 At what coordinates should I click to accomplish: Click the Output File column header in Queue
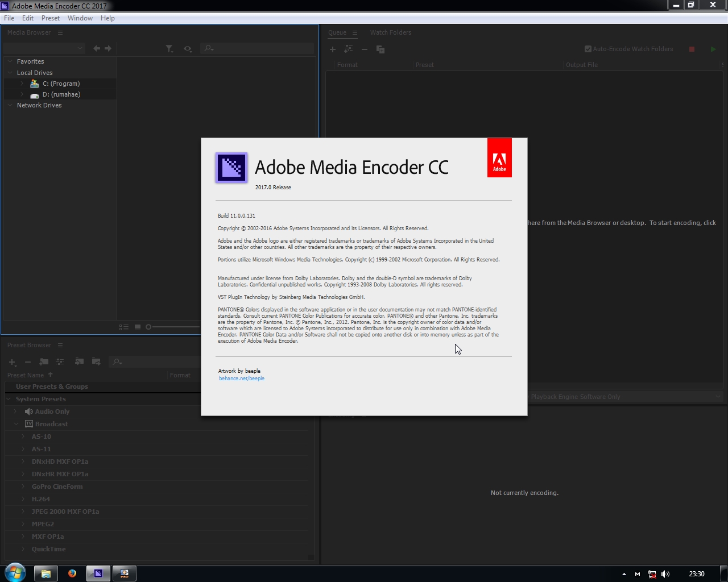pos(582,65)
